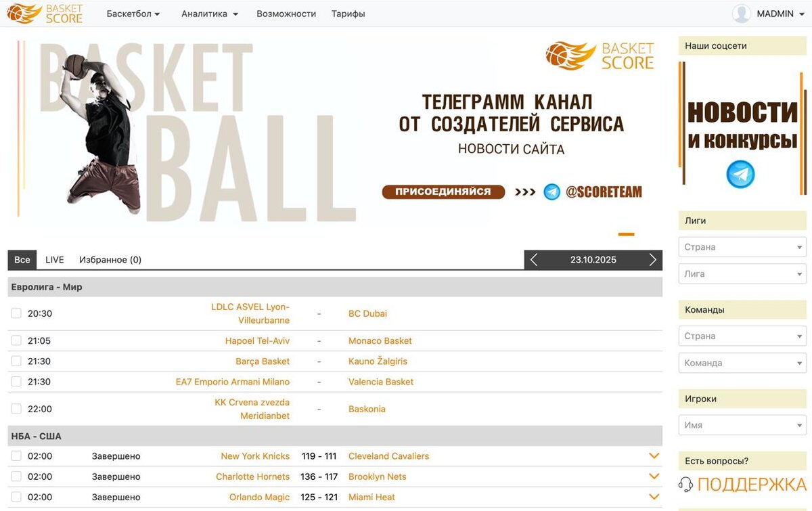This screenshot has height=511, width=812.
Task: Click the Telegram icon next to @SCORETEAM
Action: (x=552, y=192)
